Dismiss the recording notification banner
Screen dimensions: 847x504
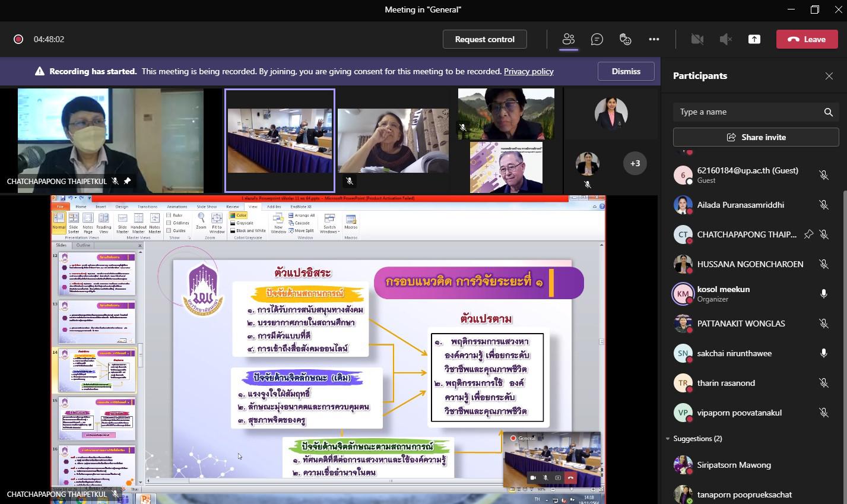click(x=626, y=71)
